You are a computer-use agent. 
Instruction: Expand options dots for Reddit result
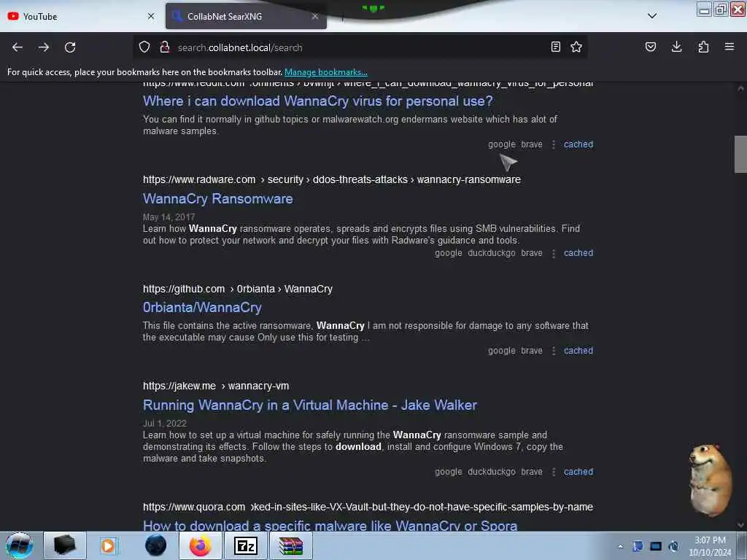553,145
